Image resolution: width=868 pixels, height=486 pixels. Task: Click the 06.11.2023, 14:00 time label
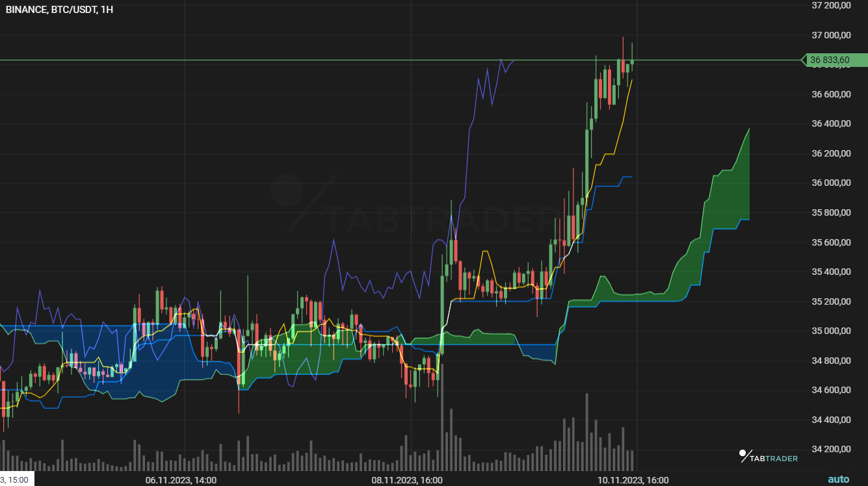pos(181,480)
